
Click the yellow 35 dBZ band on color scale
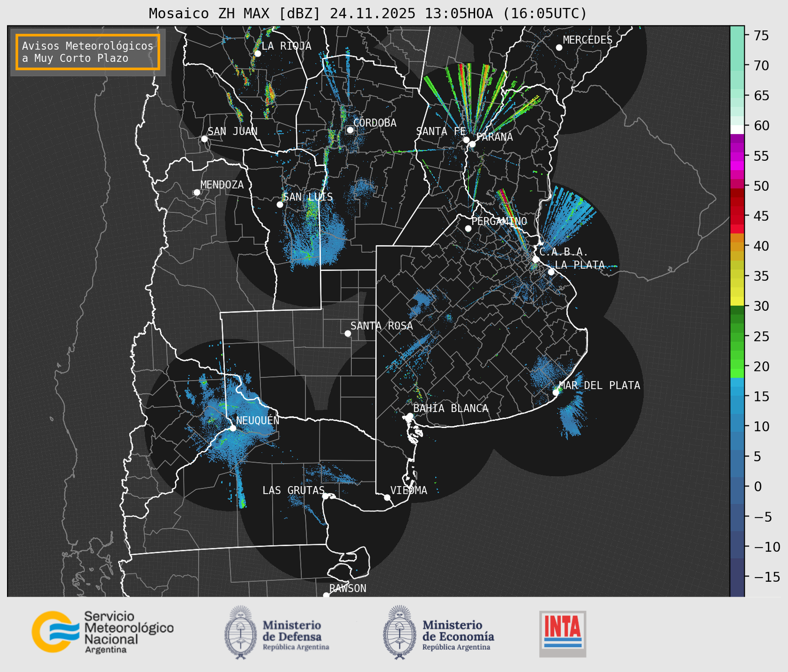tap(737, 276)
